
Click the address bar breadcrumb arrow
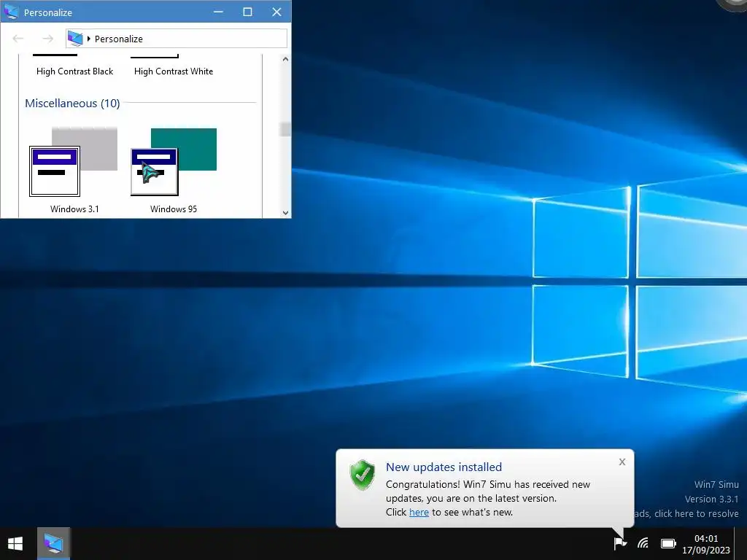point(88,39)
